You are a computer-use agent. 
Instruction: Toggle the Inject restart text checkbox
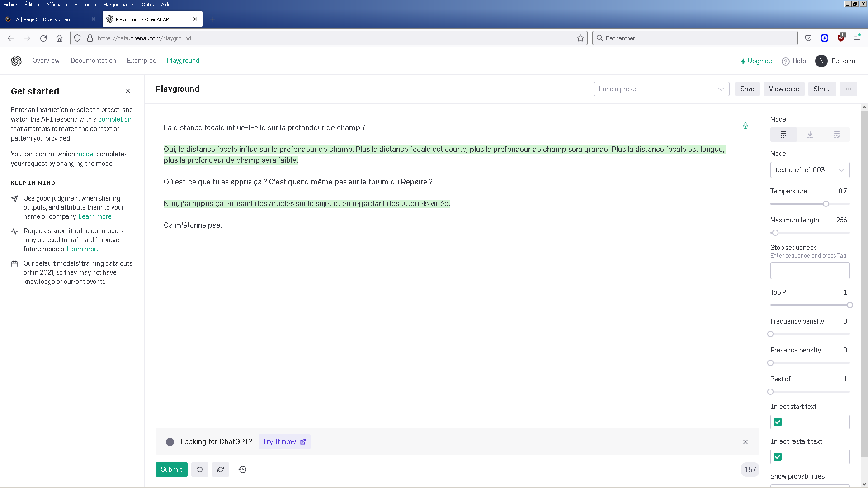click(778, 456)
